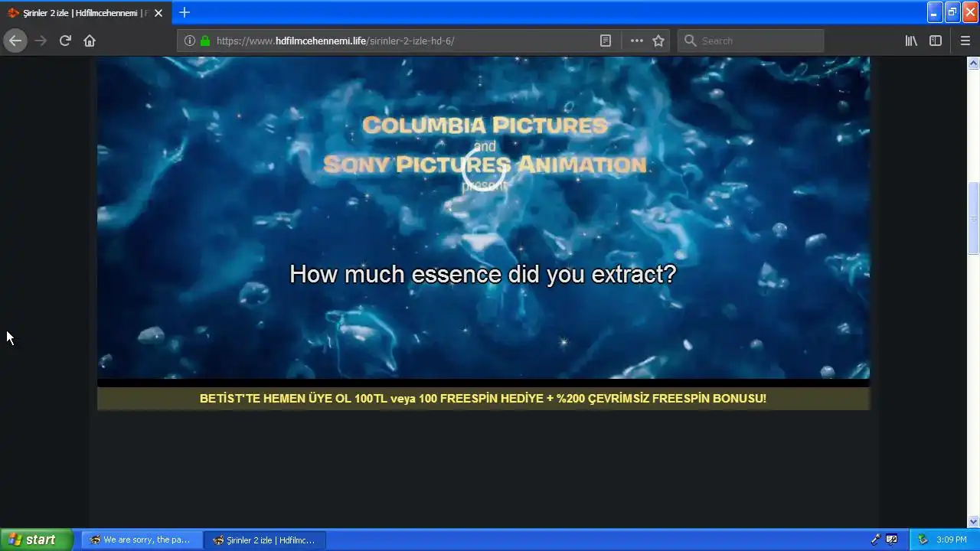The width and height of the screenshot is (980, 551).
Task: Open the BETİST'TE HEMEN ÜYE OL banner
Action: click(x=483, y=398)
